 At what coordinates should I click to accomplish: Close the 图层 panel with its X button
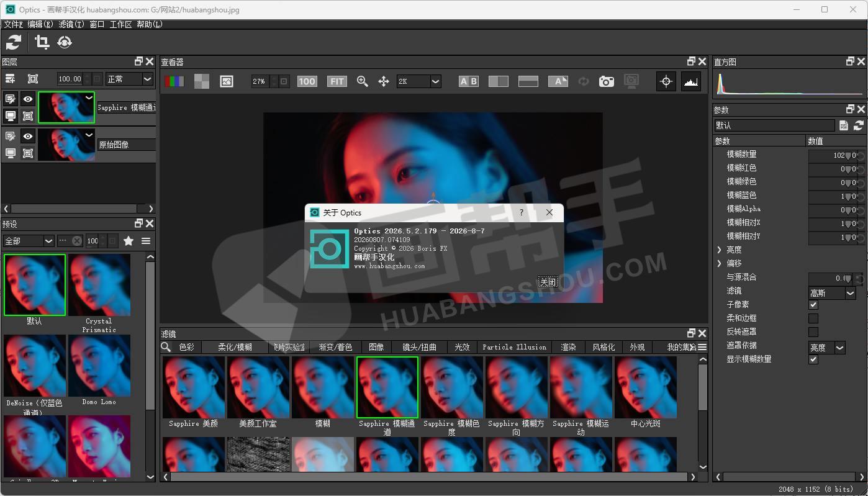coord(150,61)
